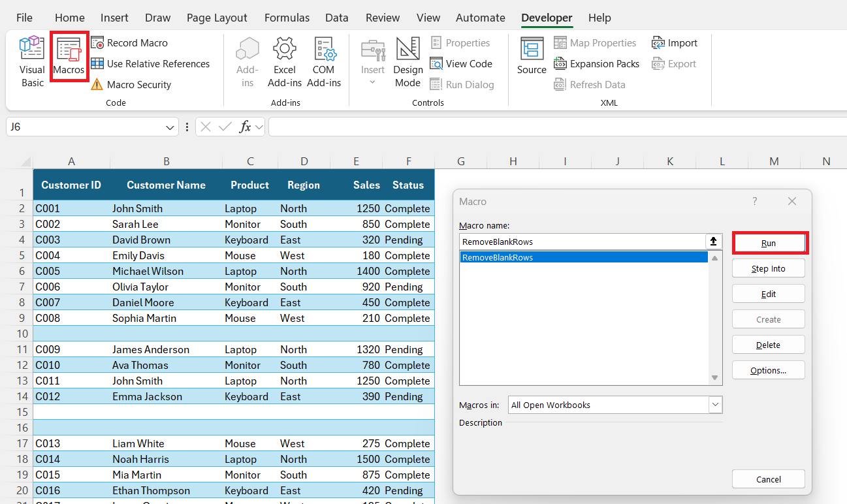Open the Page Layout tab

click(x=217, y=18)
